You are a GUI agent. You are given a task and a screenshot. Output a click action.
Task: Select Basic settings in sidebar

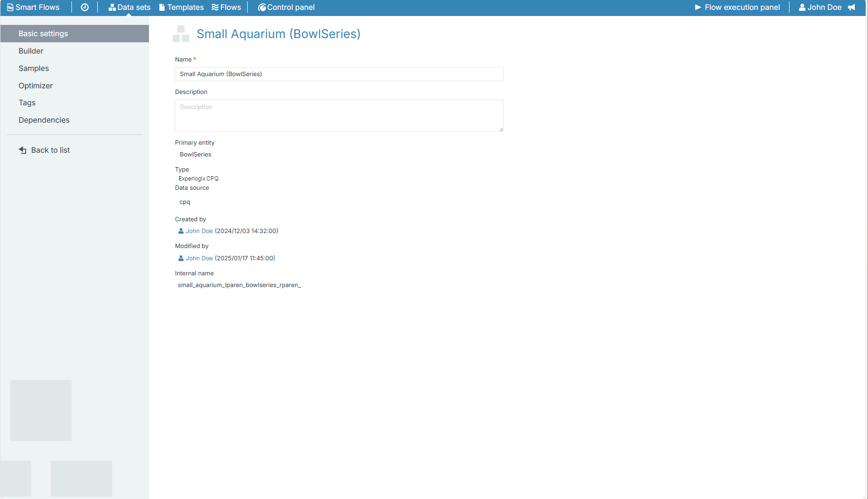click(75, 34)
